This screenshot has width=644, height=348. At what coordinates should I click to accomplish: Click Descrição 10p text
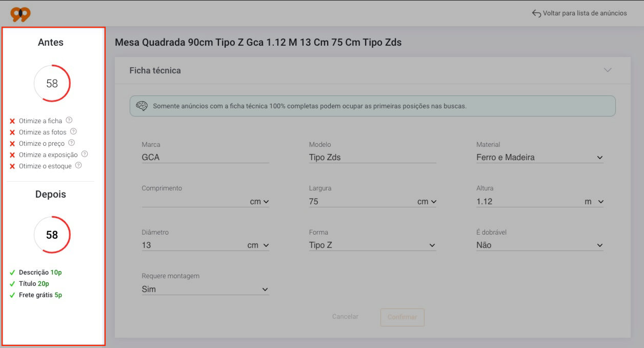[x=41, y=273]
